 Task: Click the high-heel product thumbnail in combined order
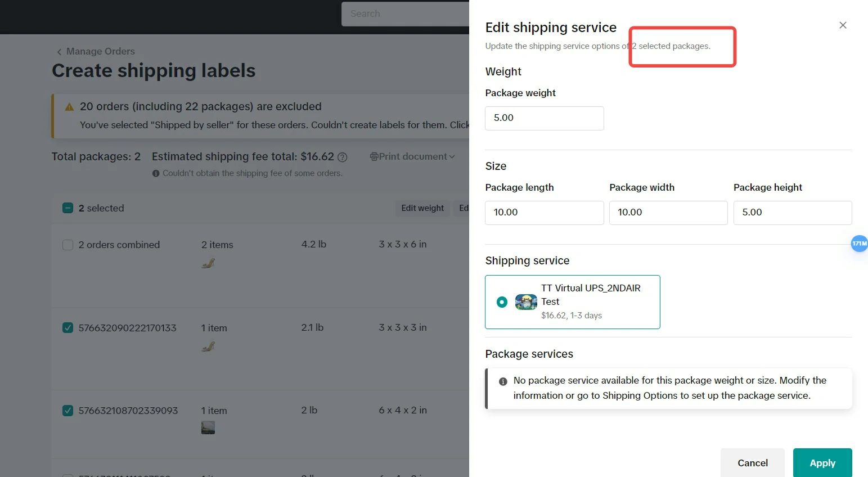[x=208, y=263]
